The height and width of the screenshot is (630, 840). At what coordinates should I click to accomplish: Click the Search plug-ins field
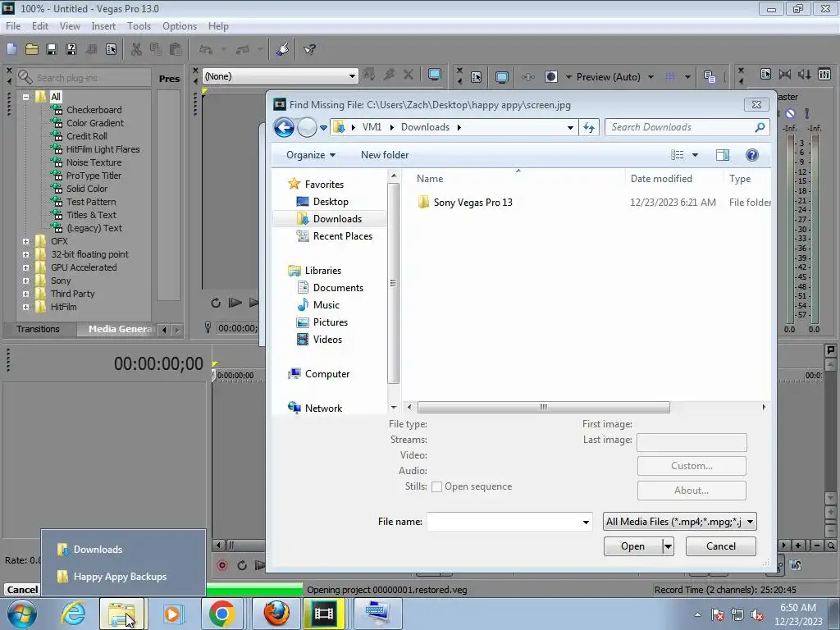pyautogui.click(x=84, y=78)
